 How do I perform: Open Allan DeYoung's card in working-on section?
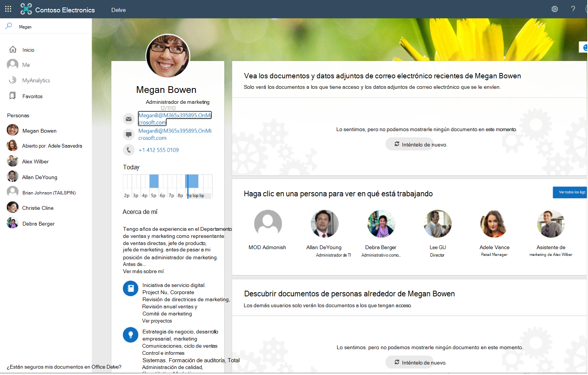click(324, 234)
